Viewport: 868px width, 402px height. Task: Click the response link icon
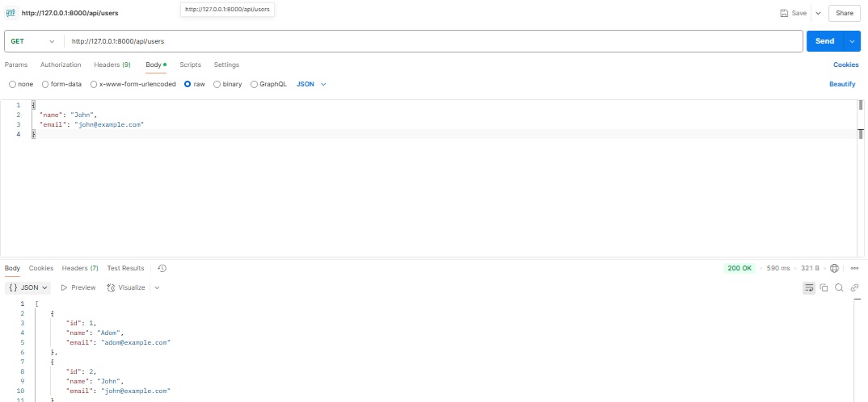point(854,287)
